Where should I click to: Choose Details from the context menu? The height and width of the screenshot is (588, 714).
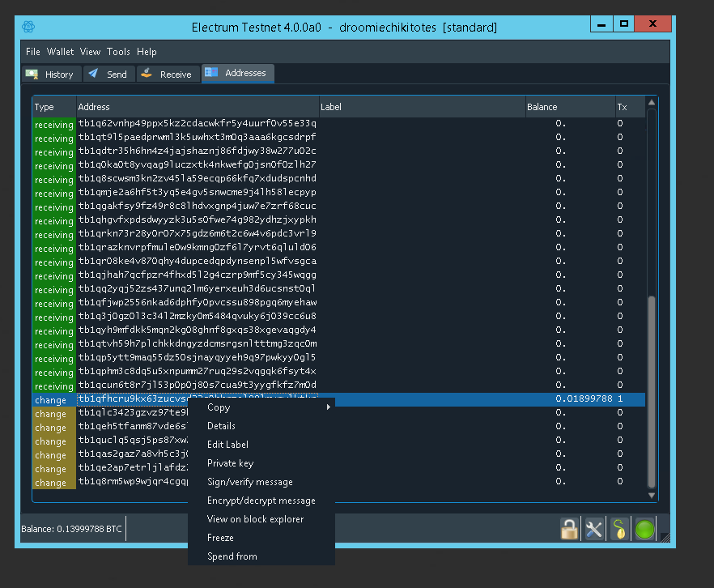(261, 426)
